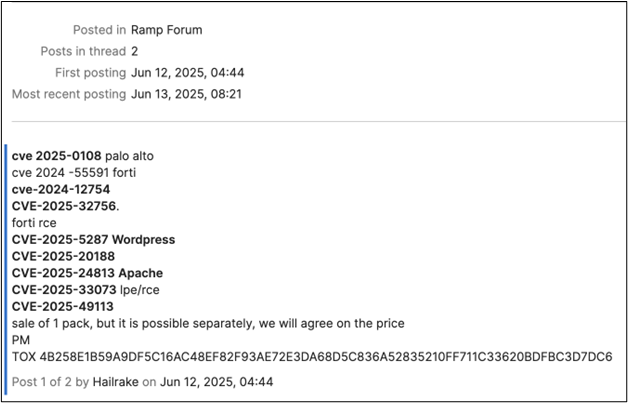Click the PM text line

click(21, 340)
